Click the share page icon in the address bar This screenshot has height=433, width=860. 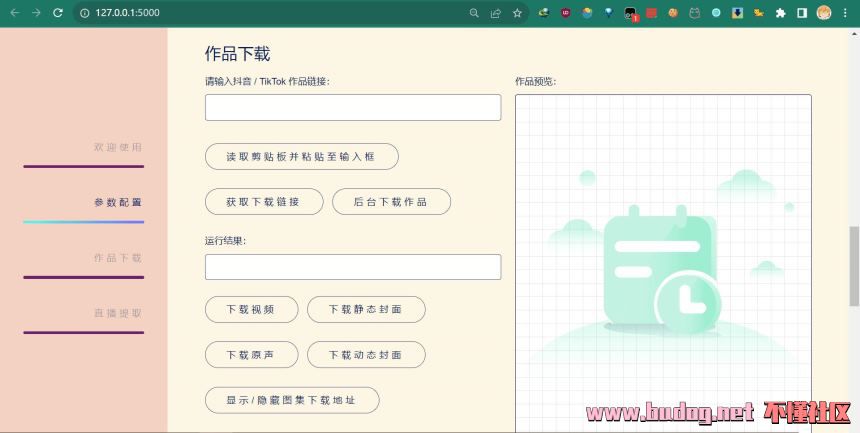pos(496,13)
